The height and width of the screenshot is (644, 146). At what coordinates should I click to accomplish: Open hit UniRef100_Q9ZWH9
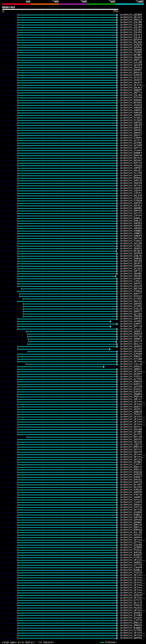click(x=131, y=15)
